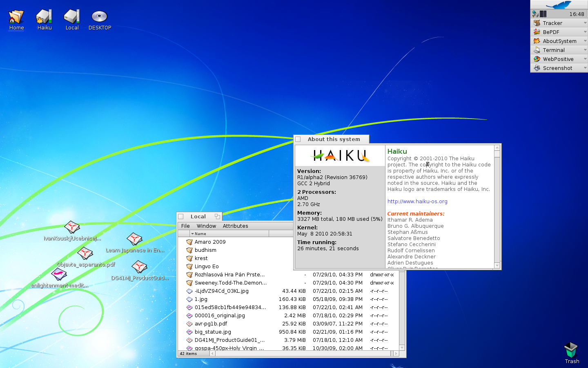Expand the AboutSystem Deskbar entry arrow
The height and width of the screenshot is (368, 588).
585,41
